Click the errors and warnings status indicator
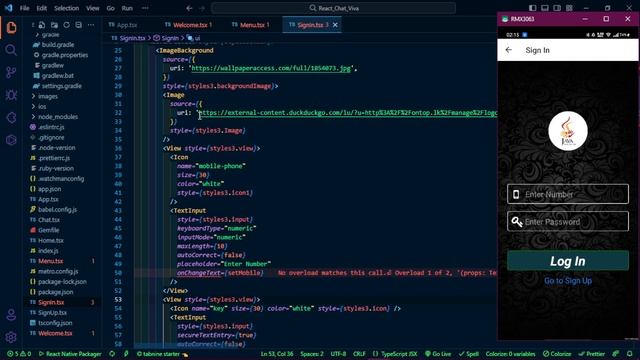 19,354
